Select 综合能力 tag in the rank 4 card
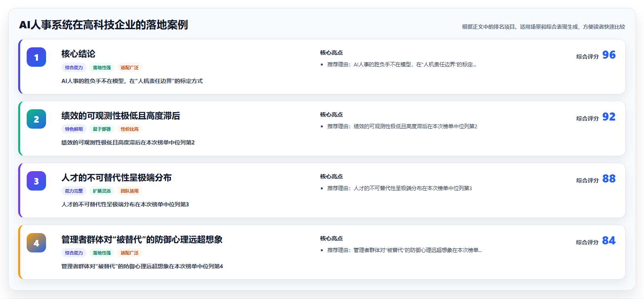 (x=74, y=253)
